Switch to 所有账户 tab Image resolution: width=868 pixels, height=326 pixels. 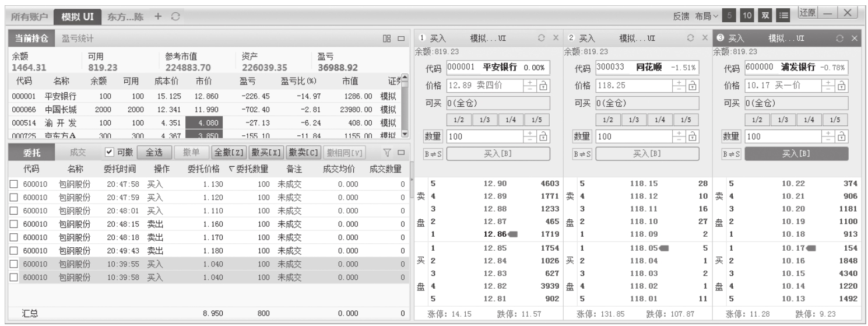(x=30, y=16)
